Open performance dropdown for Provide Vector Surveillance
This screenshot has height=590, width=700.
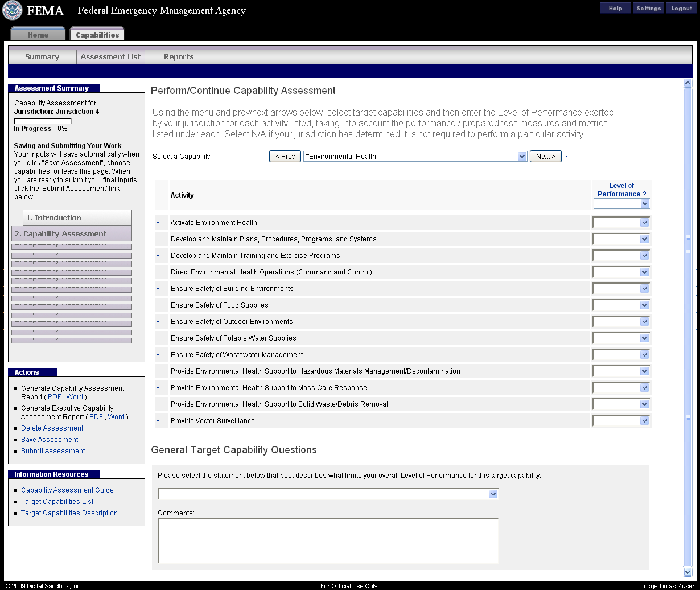coord(621,421)
